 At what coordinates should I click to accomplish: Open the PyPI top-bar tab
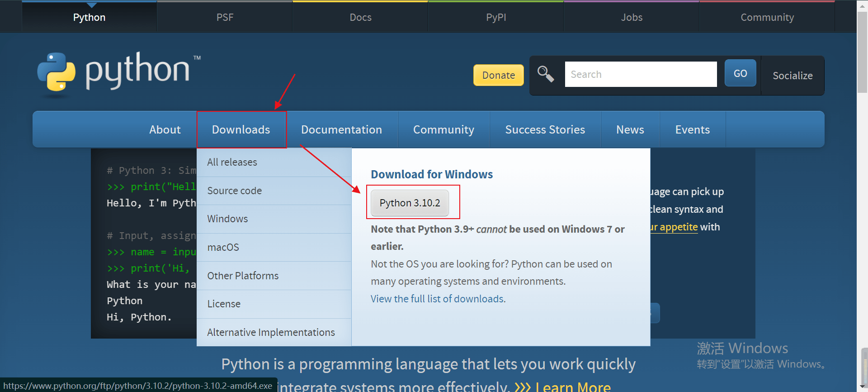pos(496,17)
